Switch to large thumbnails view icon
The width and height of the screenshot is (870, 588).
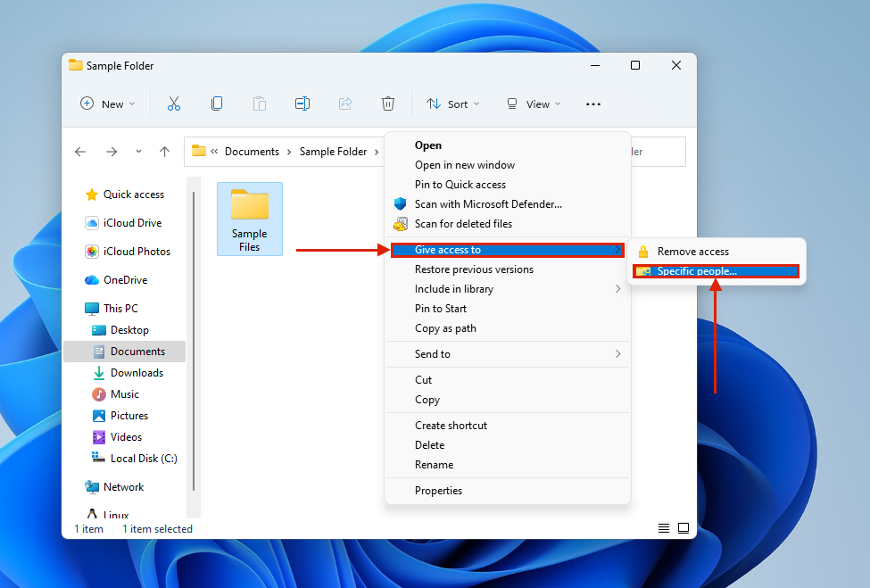click(684, 528)
